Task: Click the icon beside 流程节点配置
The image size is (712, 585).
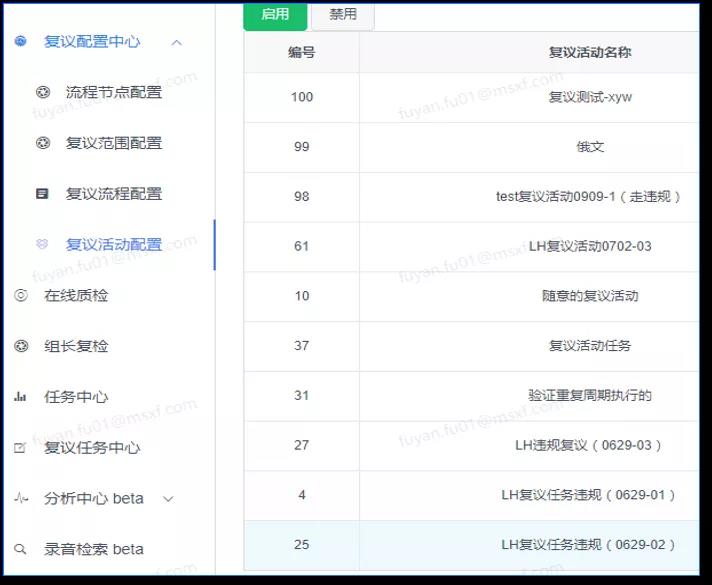Action: coord(42,92)
